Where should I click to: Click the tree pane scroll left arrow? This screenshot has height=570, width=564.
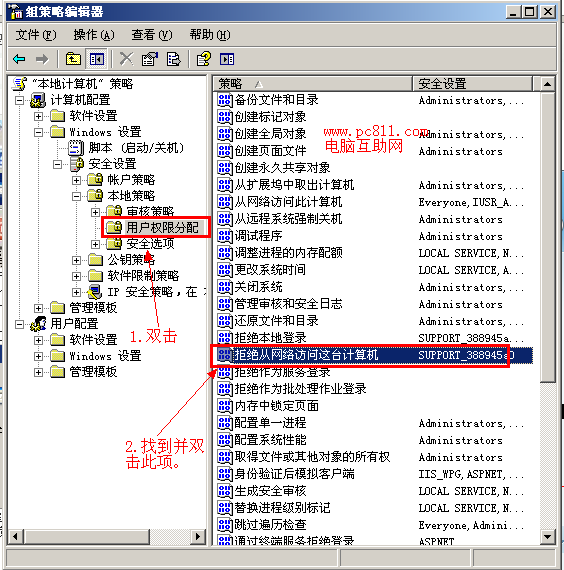coord(15,536)
